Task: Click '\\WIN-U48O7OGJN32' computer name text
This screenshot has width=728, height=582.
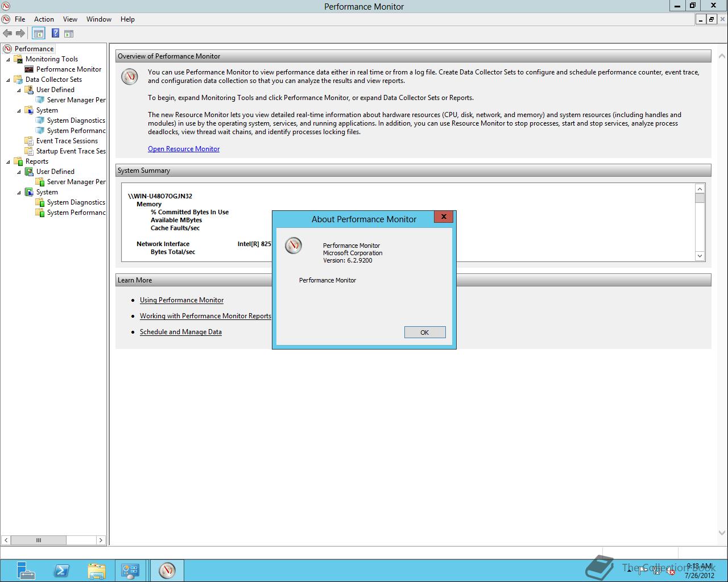Action: (x=160, y=196)
